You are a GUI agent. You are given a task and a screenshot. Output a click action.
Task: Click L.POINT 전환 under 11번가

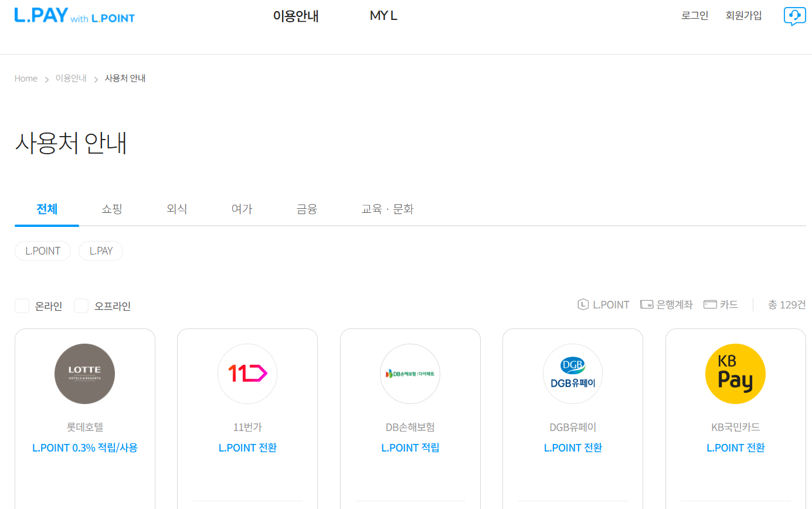247,448
